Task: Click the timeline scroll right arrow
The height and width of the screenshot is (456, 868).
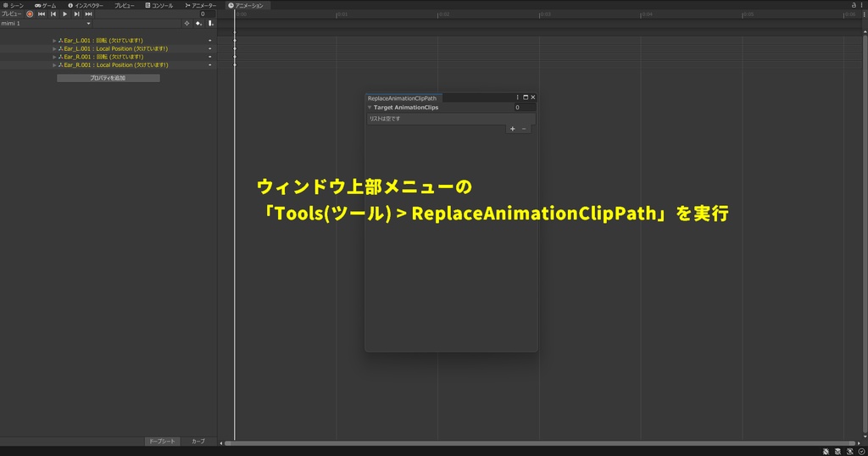Action: (x=860, y=442)
